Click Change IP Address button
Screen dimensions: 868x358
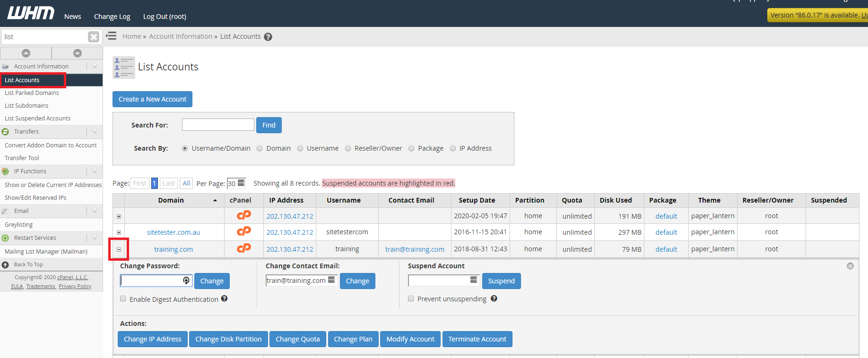click(153, 339)
